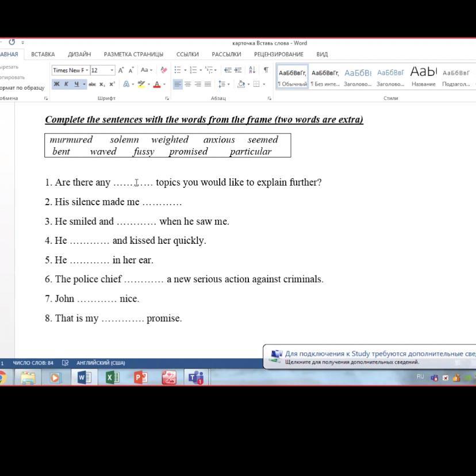Insert a bulleted list
476x476 pixels.
(x=178, y=70)
